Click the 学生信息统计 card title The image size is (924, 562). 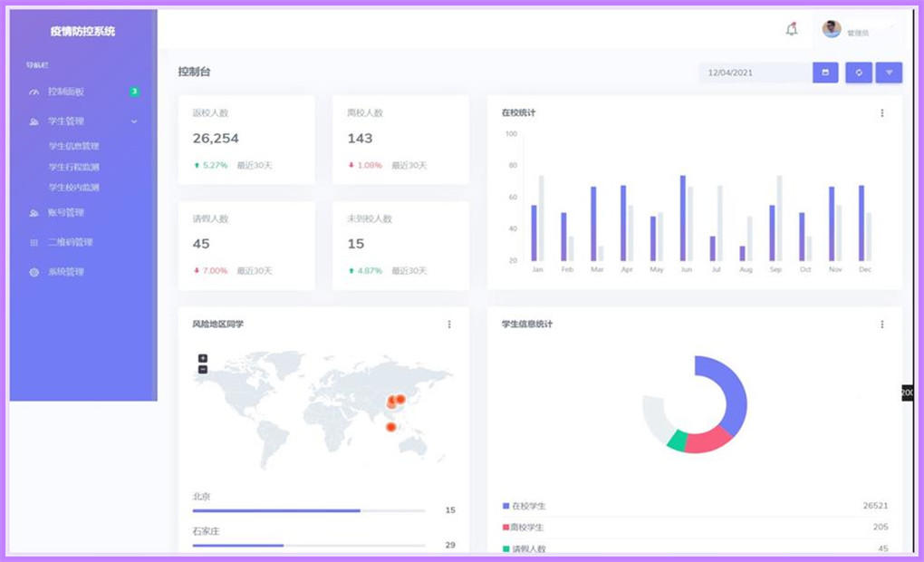pos(527,325)
